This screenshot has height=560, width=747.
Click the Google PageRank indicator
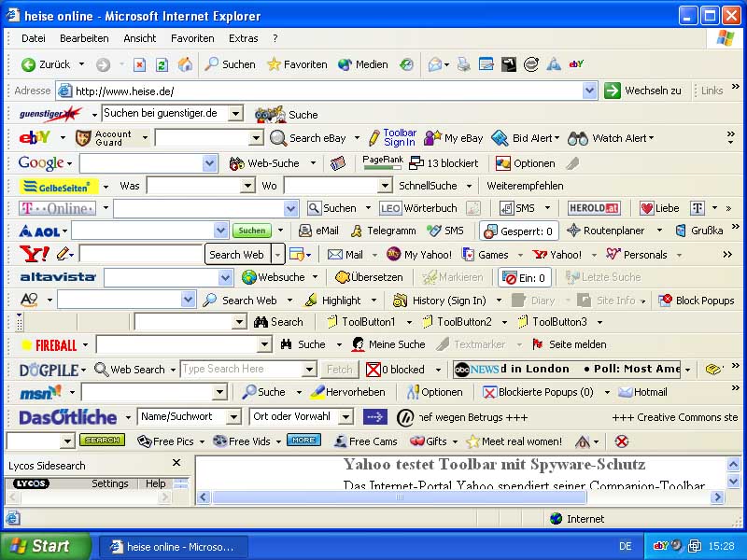click(383, 162)
